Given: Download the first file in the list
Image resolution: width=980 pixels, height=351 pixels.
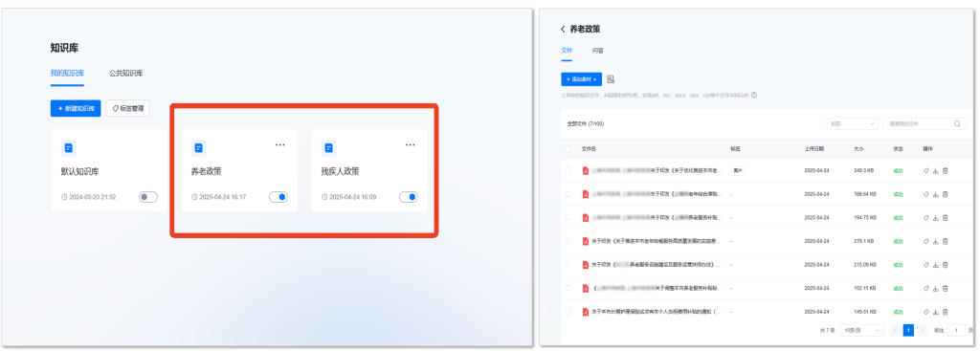Looking at the screenshot, I should tap(936, 170).
